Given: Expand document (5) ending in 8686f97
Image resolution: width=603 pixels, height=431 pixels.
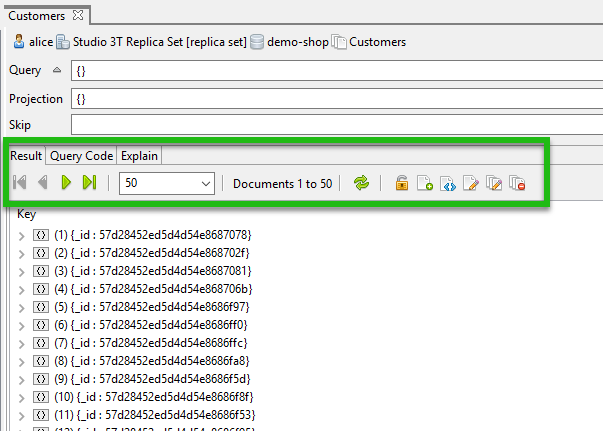Looking at the screenshot, I should coord(22,308).
